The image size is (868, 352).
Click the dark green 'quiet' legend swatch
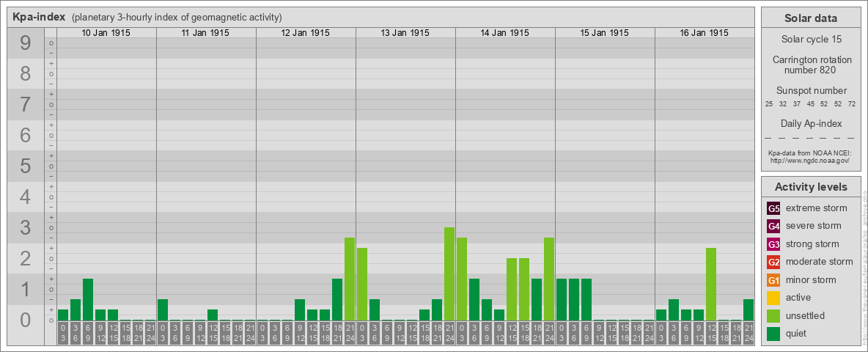click(773, 333)
